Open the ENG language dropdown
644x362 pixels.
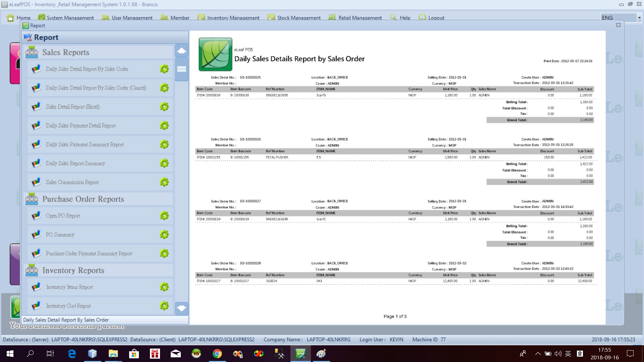639,18
